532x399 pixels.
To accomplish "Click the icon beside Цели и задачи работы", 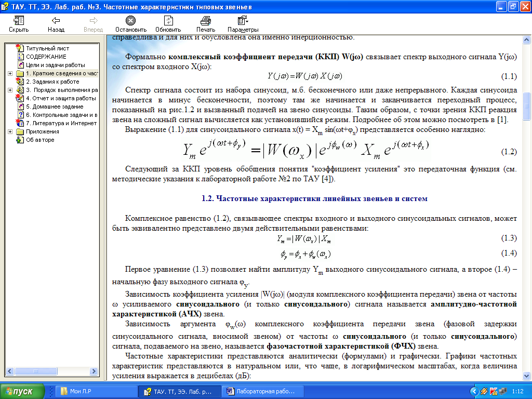I will tap(21, 65).
